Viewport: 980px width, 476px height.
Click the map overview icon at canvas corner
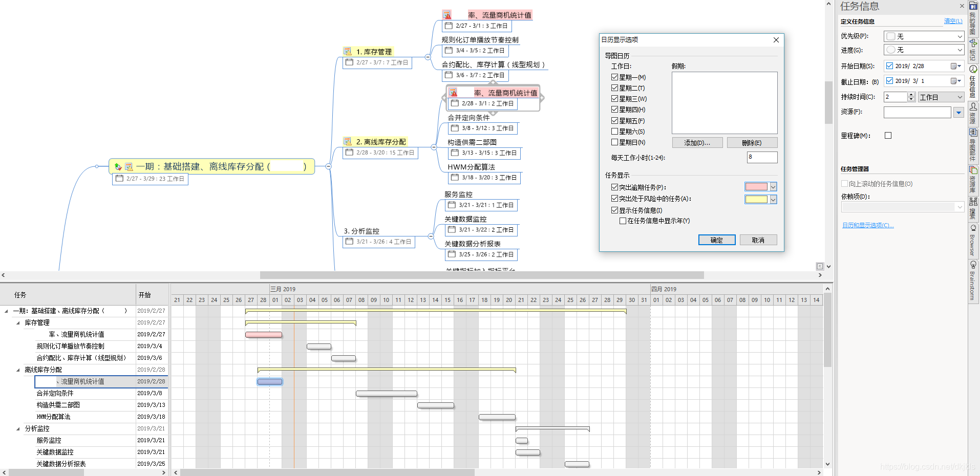pos(820,266)
